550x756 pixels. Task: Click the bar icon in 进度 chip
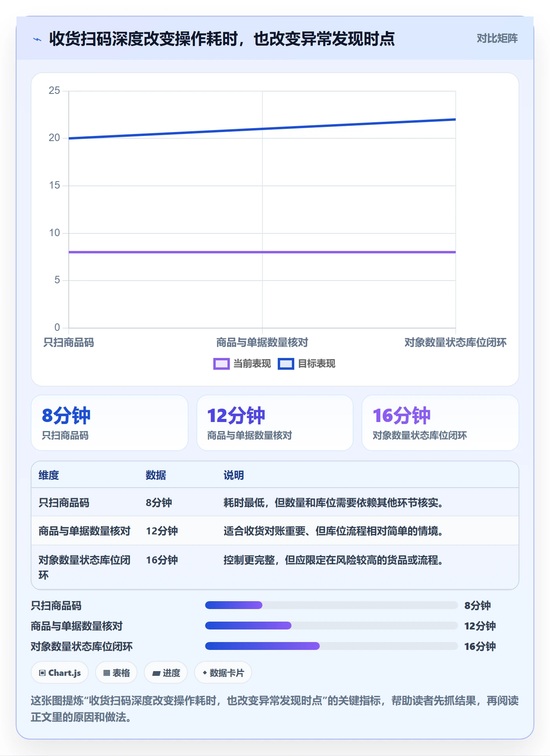tap(156, 673)
